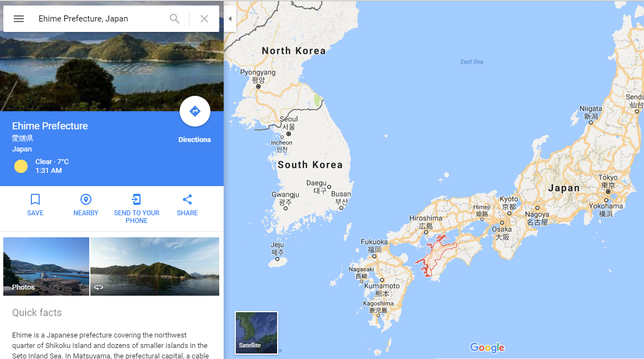Viewport: 644px width, 359px height.
Task: Collapse the side panel arrow
Action: coord(230,19)
